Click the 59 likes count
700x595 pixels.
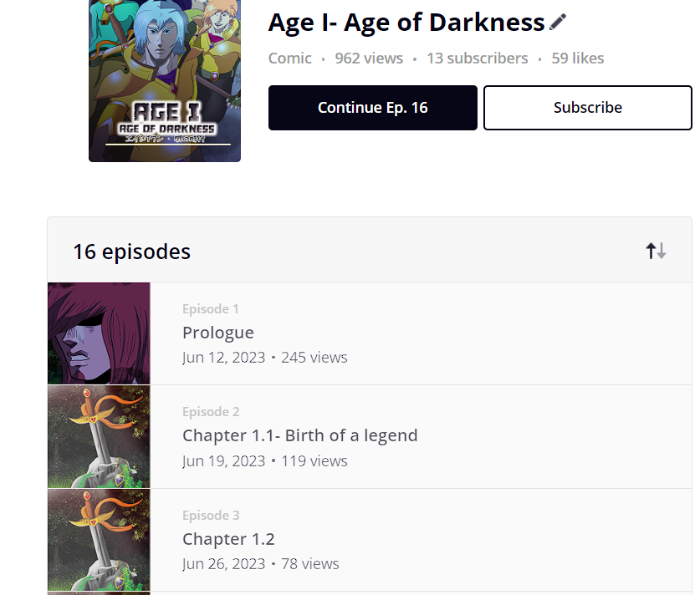pos(577,58)
